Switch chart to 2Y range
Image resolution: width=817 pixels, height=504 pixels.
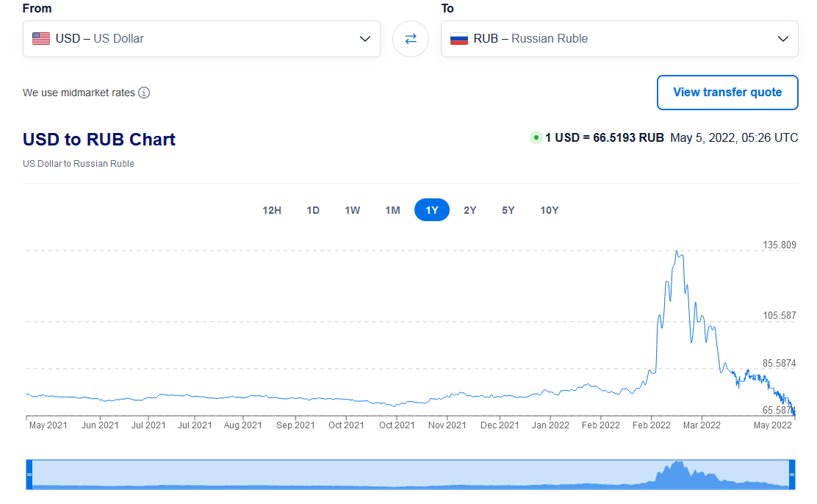click(470, 210)
